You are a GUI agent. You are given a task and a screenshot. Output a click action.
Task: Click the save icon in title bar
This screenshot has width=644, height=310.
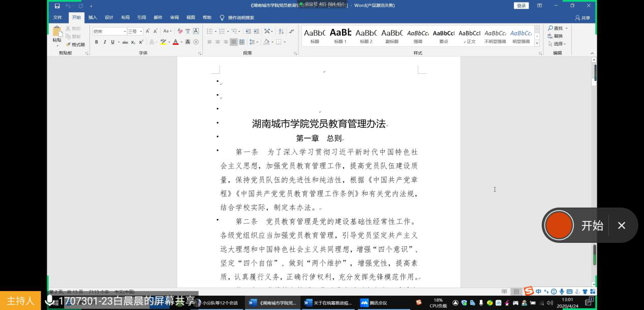[x=57, y=6]
